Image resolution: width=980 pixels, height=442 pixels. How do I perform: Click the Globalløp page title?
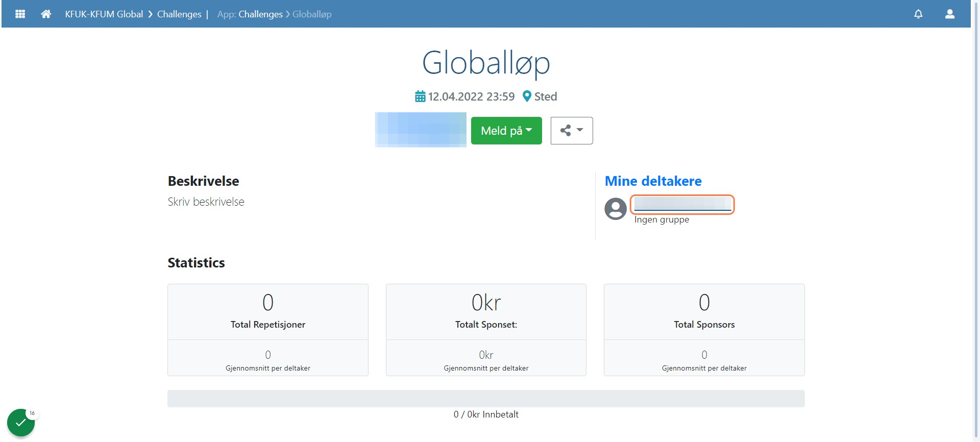(x=486, y=63)
